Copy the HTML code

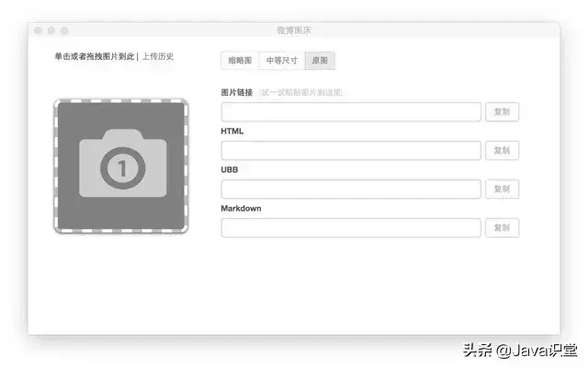click(503, 151)
